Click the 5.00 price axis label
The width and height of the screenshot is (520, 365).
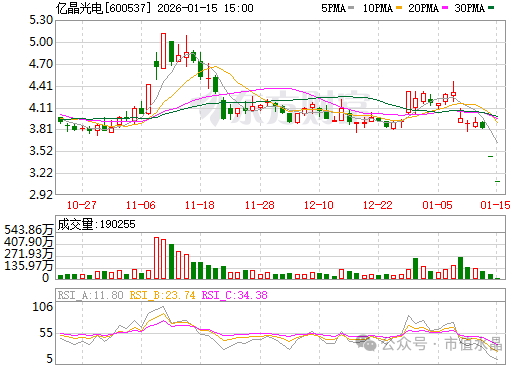(x=41, y=42)
